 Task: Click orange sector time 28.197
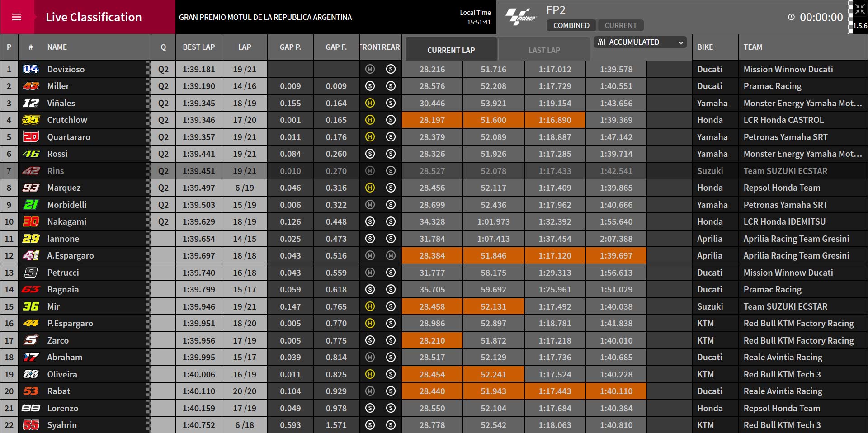pos(432,120)
